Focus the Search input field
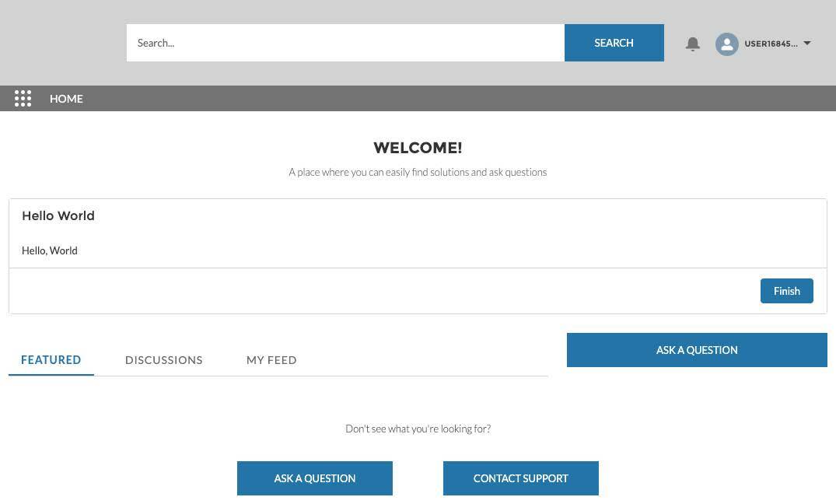 click(x=345, y=43)
